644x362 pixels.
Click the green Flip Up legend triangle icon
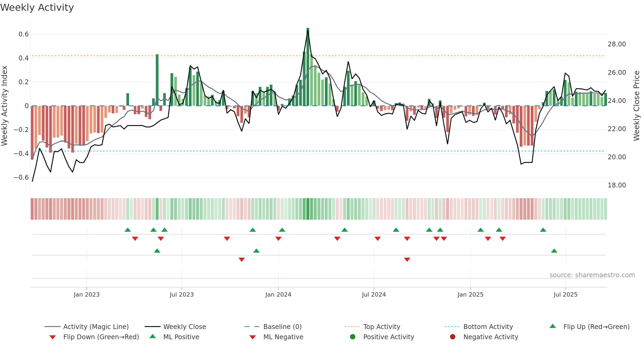tap(553, 326)
